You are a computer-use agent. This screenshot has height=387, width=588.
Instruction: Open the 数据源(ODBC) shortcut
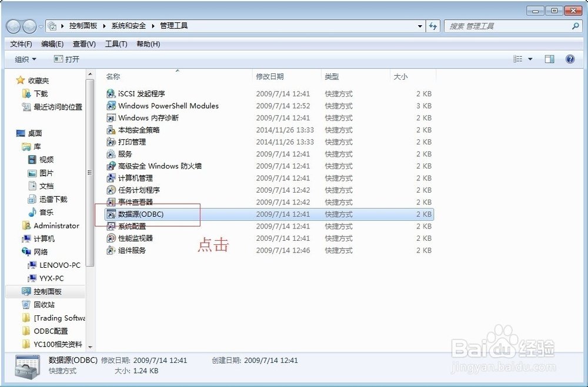[x=139, y=214]
